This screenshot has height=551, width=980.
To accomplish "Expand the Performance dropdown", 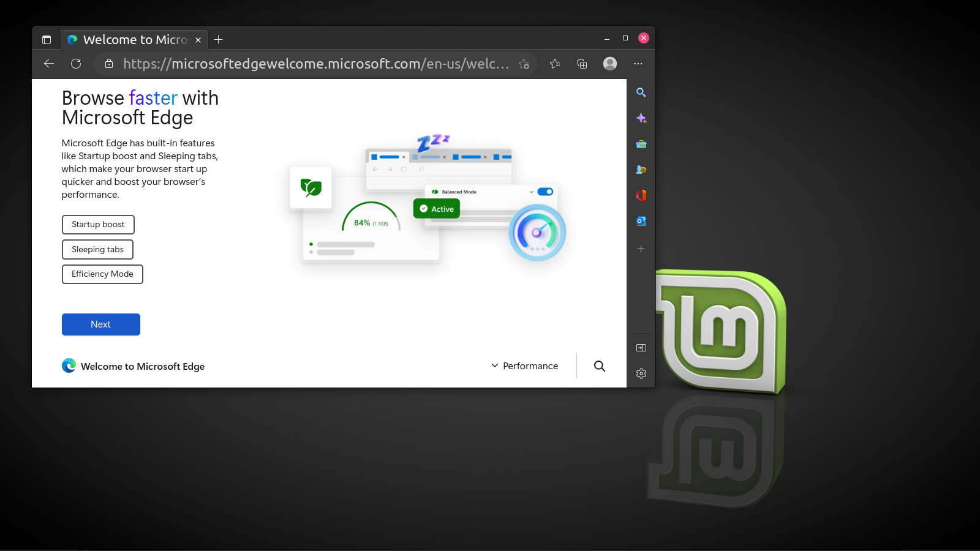I will (x=525, y=366).
